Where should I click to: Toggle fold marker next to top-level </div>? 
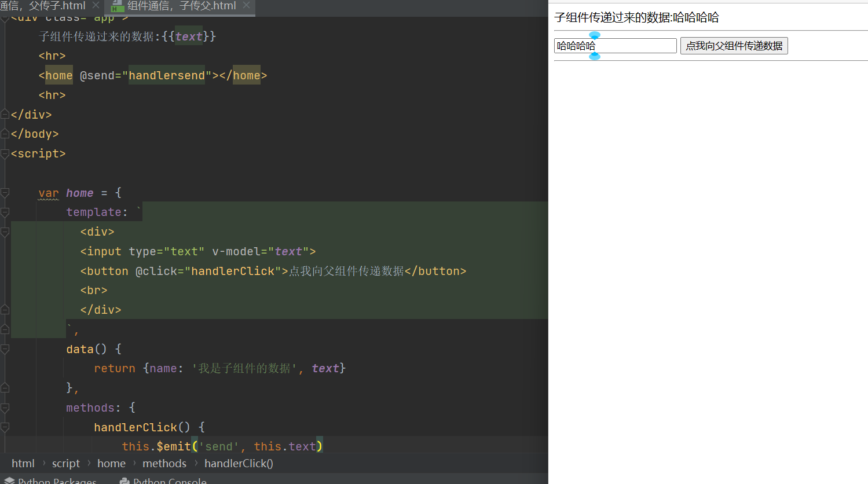(x=5, y=115)
